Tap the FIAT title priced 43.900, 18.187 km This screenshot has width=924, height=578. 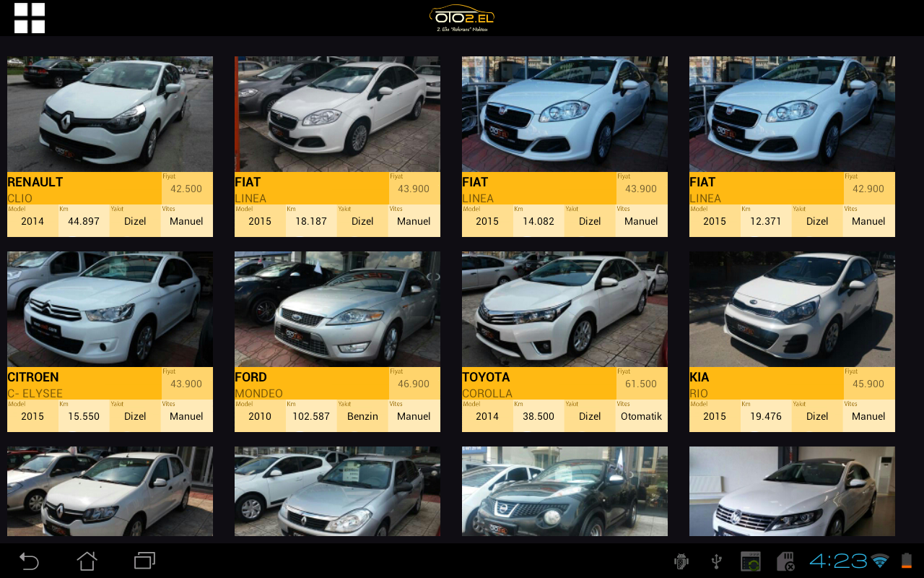248,182
